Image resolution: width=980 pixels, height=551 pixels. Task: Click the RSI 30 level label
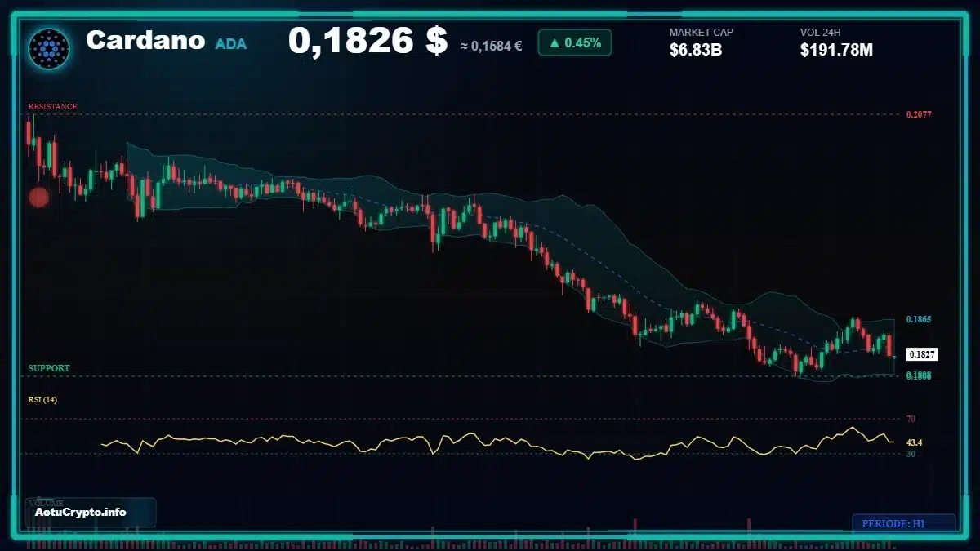pyautogui.click(x=911, y=454)
